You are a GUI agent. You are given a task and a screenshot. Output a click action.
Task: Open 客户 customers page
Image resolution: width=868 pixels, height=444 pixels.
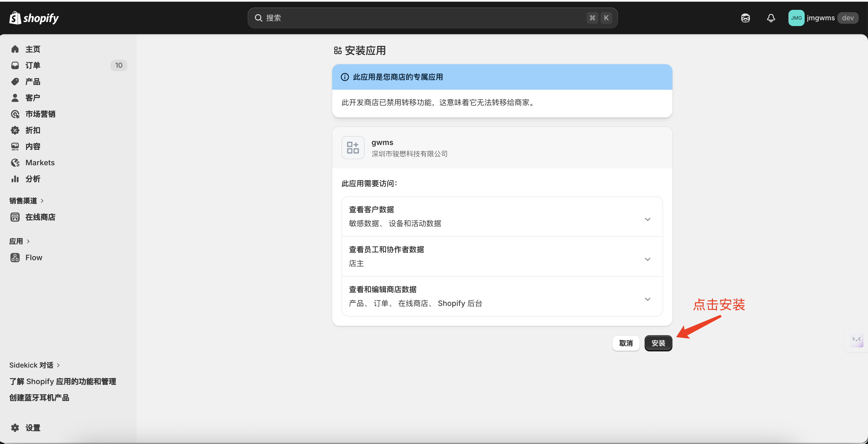pyautogui.click(x=33, y=98)
